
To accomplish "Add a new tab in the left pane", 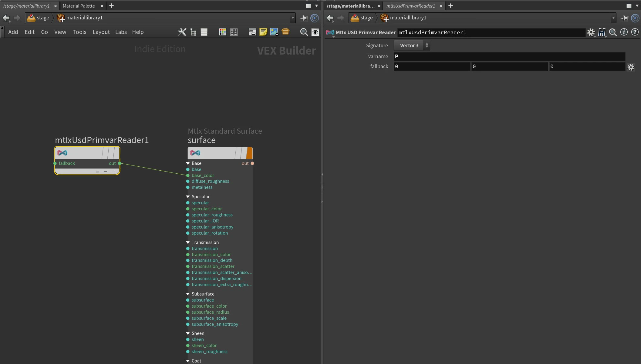I will tap(111, 6).
